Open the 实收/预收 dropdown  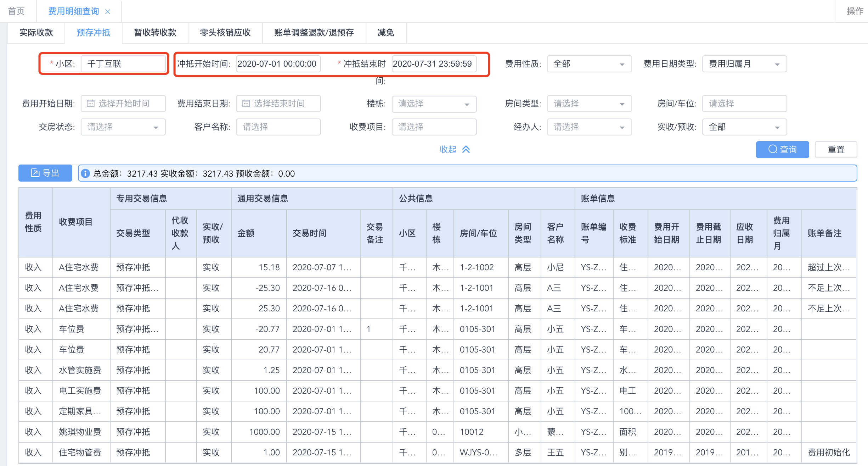click(x=744, y=127)
